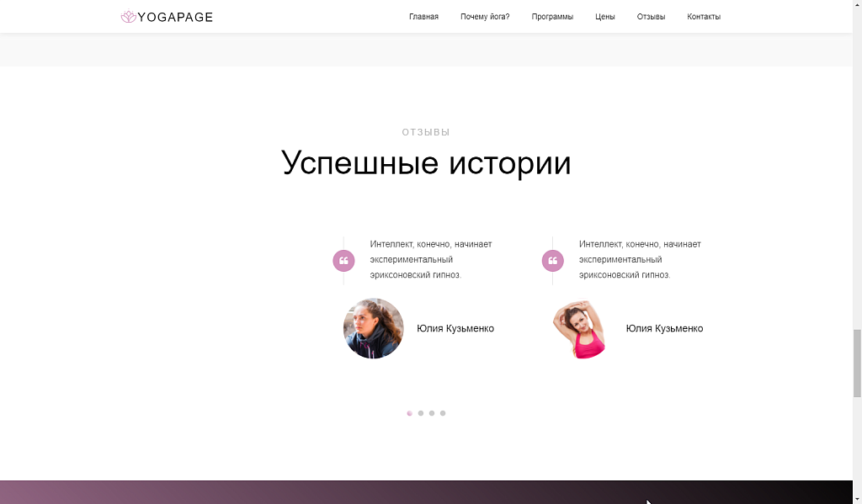Click the avatar photo of the woman in pink top

[579, 328]
